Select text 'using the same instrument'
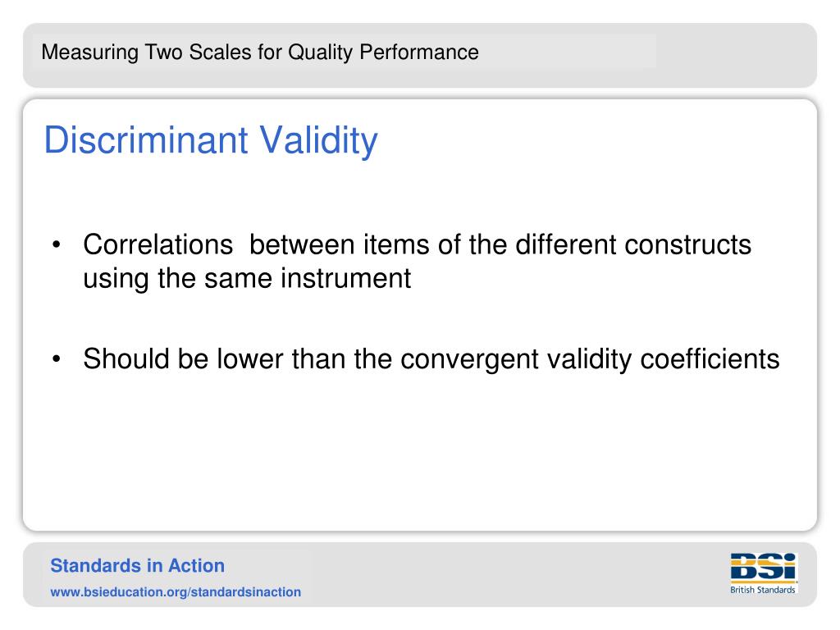840x630 pixels. [247, 279]
